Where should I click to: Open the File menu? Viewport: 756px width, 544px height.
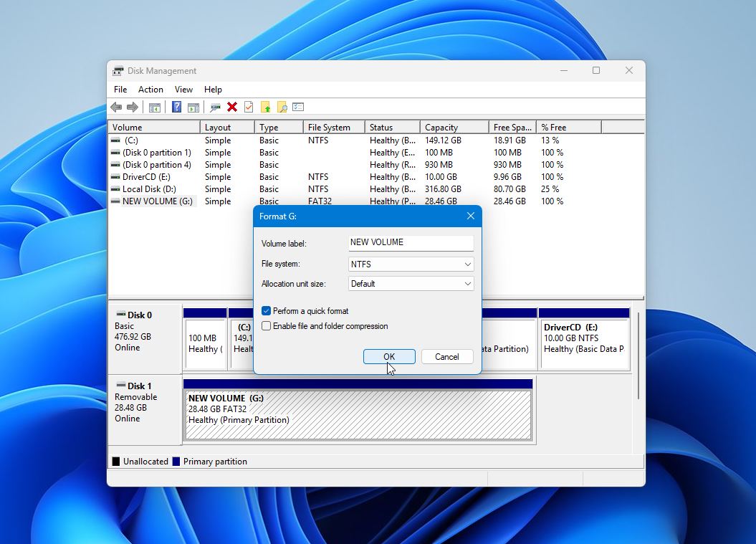coord(120,89)
